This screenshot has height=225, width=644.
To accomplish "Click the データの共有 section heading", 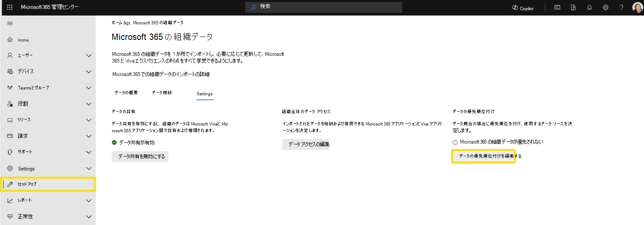I will pyautogui.click(x=123, y=112).
